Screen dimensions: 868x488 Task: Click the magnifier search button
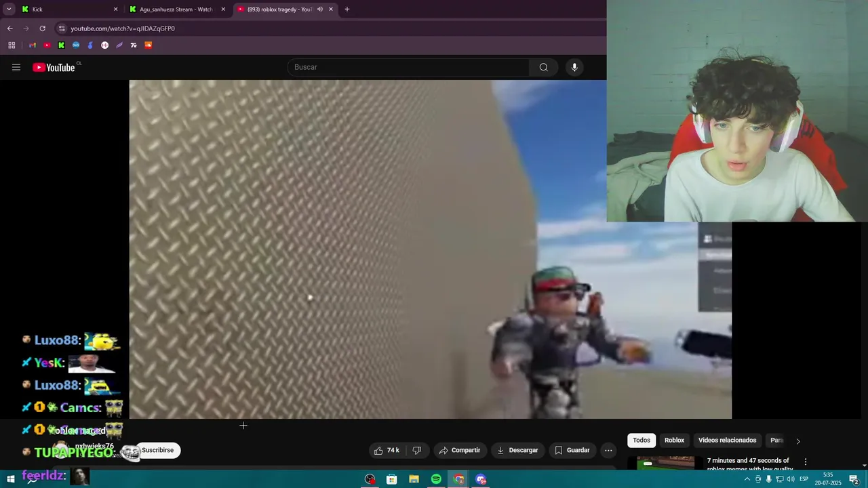click(543, 67)
